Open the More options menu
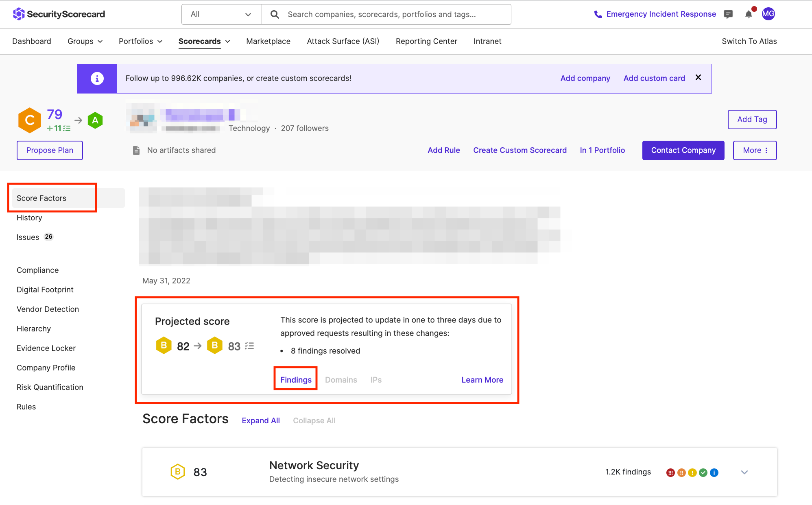 point(755,150)
